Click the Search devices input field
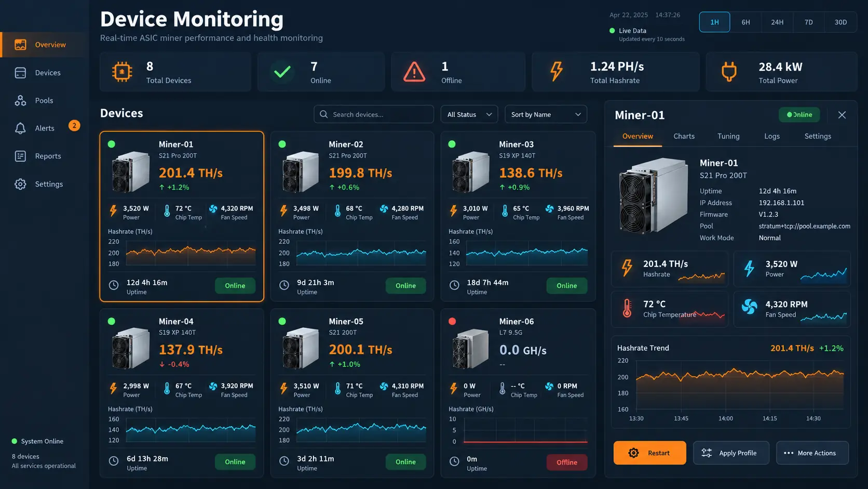This screenshot has height=489, width=868. (x=374, y=114)
